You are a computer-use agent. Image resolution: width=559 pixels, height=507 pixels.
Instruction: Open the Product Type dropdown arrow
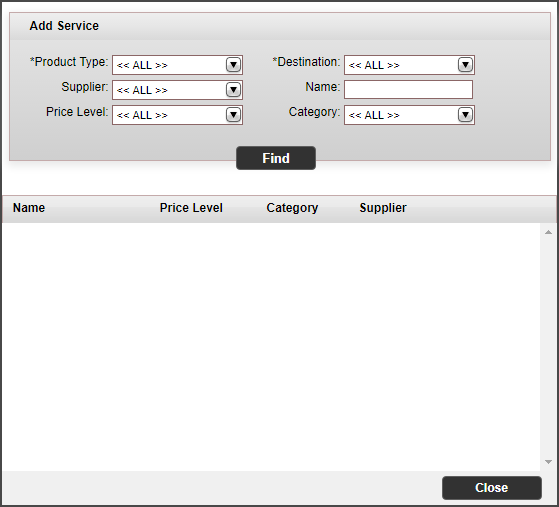pos(233,65)
